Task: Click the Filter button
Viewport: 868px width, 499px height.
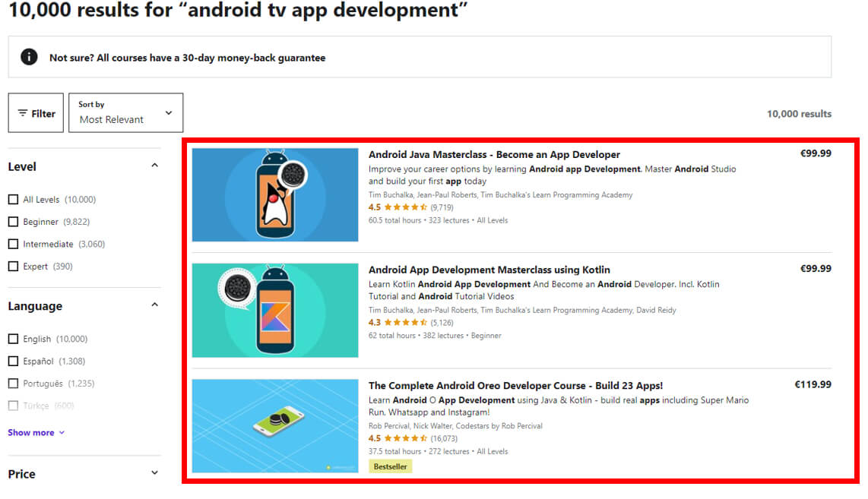Action: coord(36,113)
